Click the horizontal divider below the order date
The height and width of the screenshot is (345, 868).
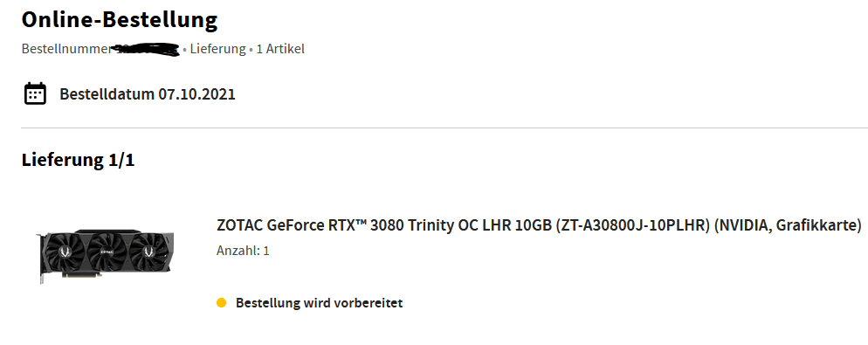click(x=444, y=128)
